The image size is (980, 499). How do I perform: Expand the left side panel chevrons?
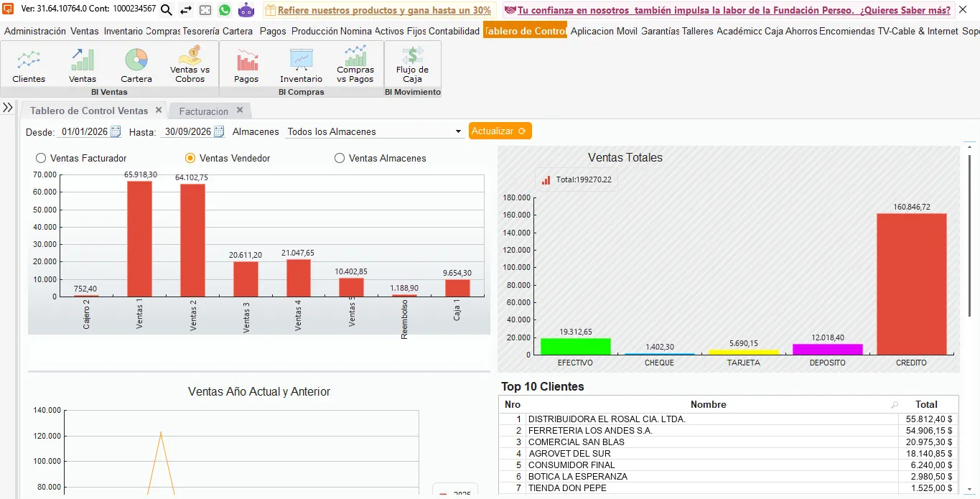click(8, 108)
